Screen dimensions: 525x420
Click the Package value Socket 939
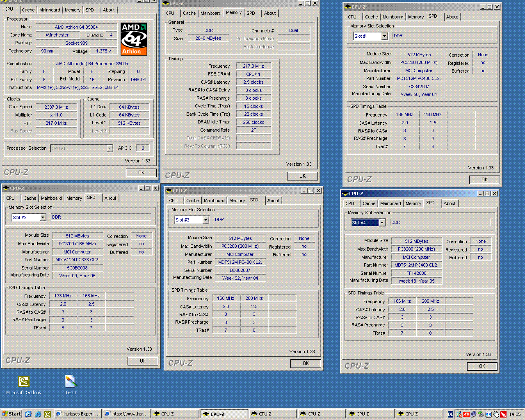(76, 43)
